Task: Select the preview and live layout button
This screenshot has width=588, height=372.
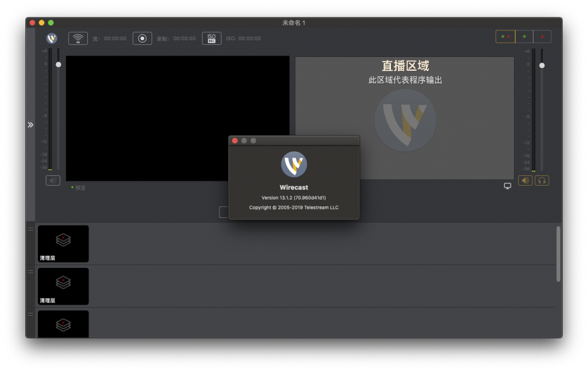Action: (x=505, y=36)
